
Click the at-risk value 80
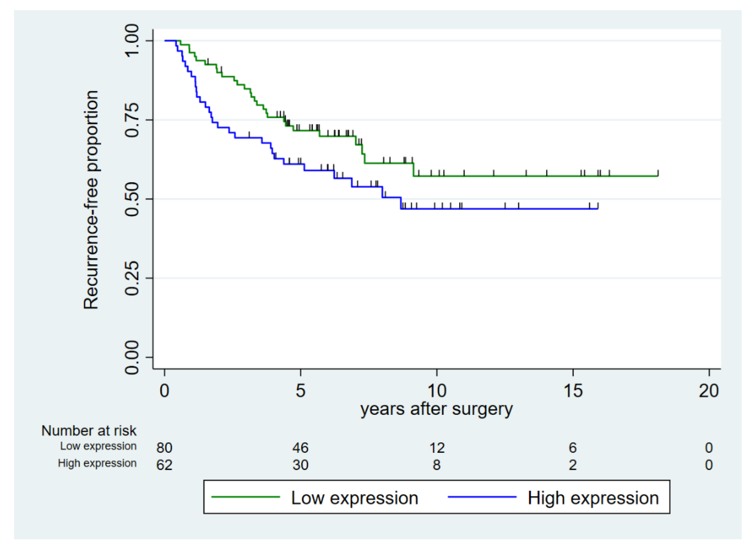click(164, 448)
